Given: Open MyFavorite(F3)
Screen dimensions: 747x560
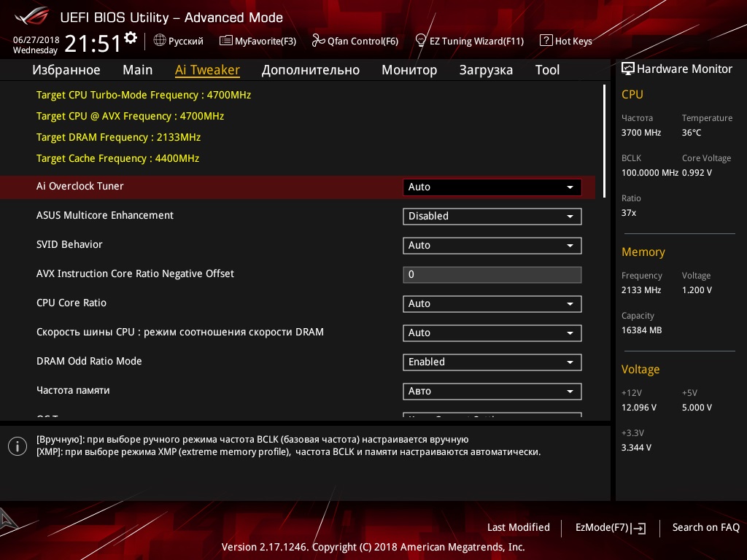Looking at the screenshot, I should (258, 41).
